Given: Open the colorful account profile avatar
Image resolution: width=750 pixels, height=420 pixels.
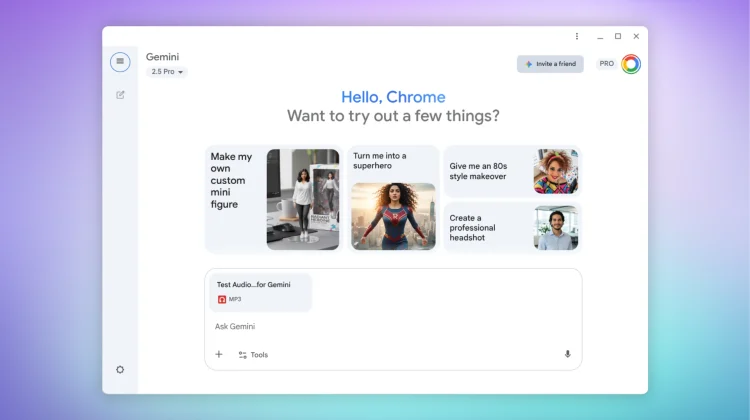Looking at the screenshot, I should [631, 64].
